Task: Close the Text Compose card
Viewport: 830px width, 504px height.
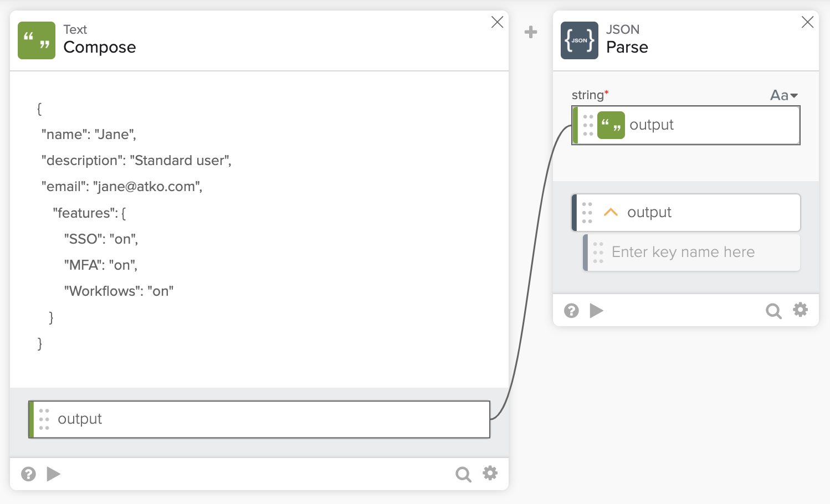Action: point(497,22)
